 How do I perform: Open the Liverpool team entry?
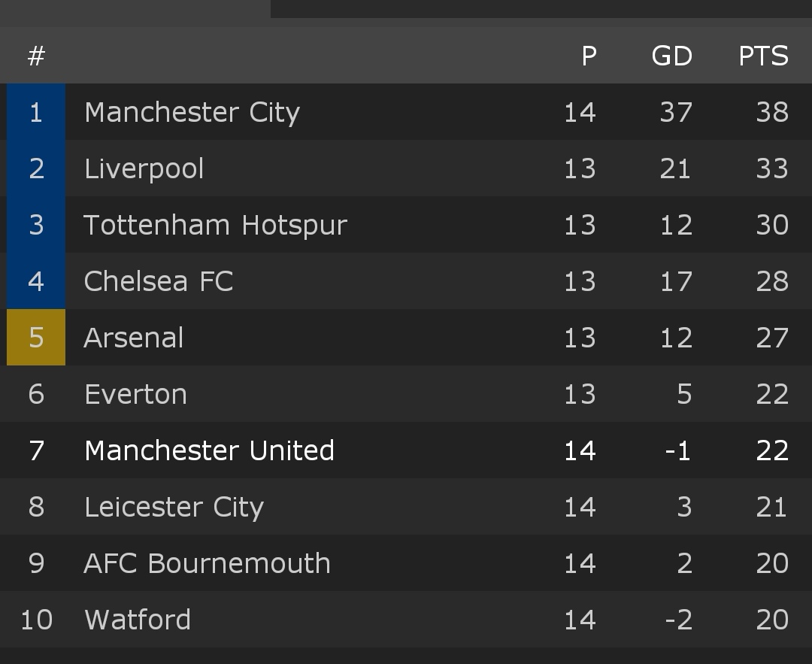point(406,168)
